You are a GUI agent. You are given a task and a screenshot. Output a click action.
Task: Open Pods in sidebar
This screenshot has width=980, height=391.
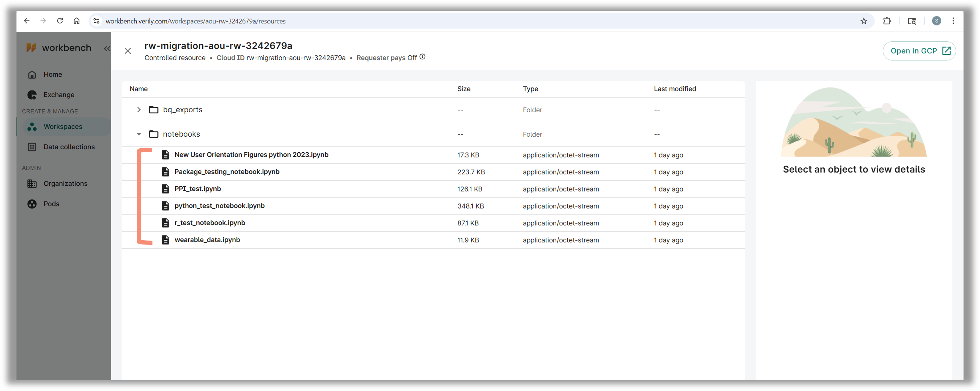coord(51,204)
